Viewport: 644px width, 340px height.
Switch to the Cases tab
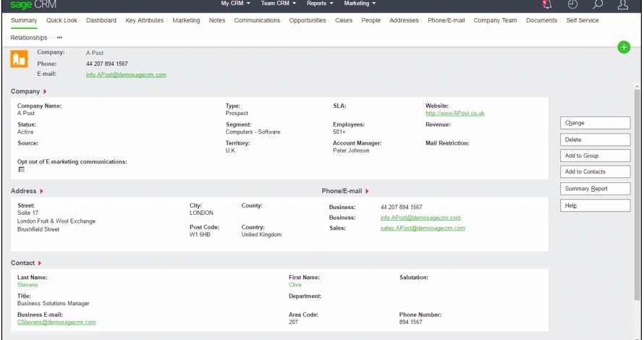(x=344, y=20)
